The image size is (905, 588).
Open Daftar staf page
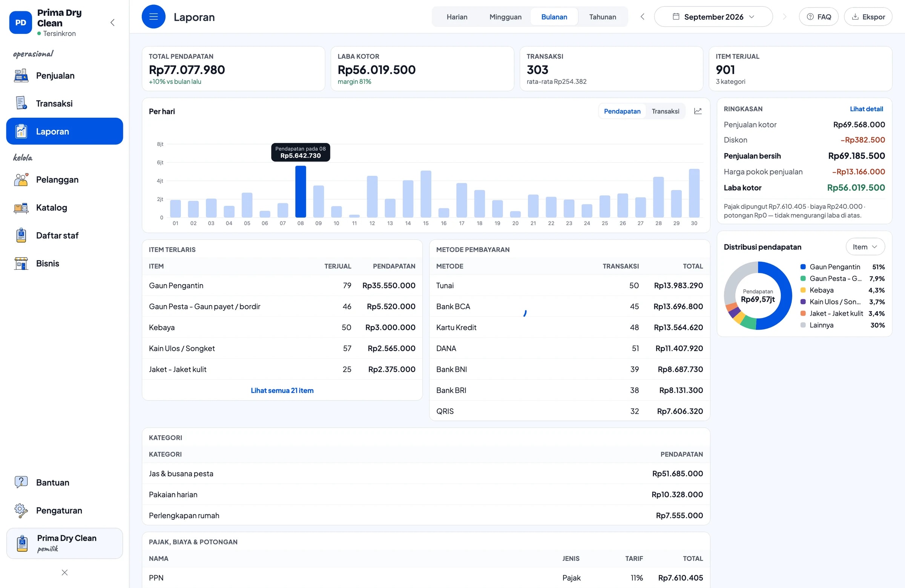click(64, 235)
